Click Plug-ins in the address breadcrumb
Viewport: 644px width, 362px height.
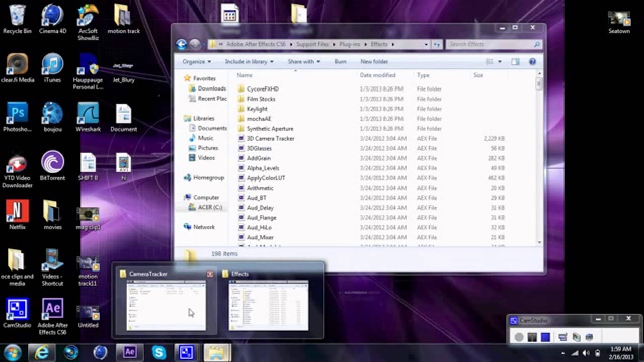pos(349,44)
